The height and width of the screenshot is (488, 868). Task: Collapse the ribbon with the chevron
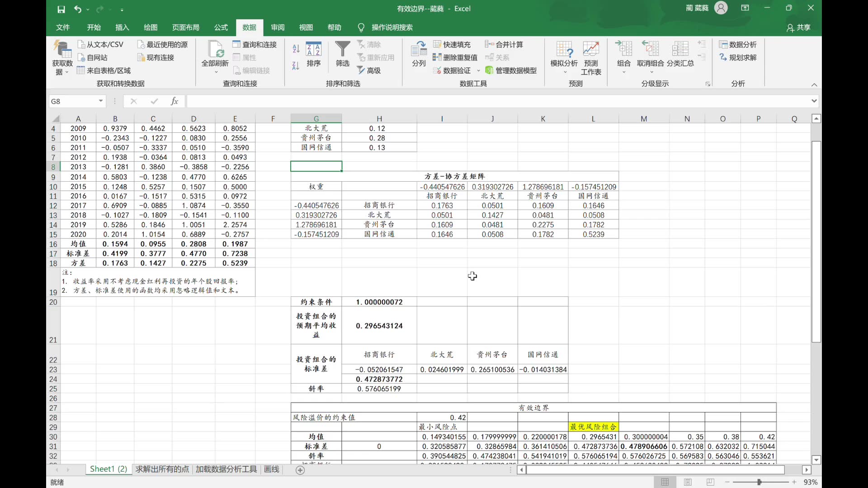(814, 84)
